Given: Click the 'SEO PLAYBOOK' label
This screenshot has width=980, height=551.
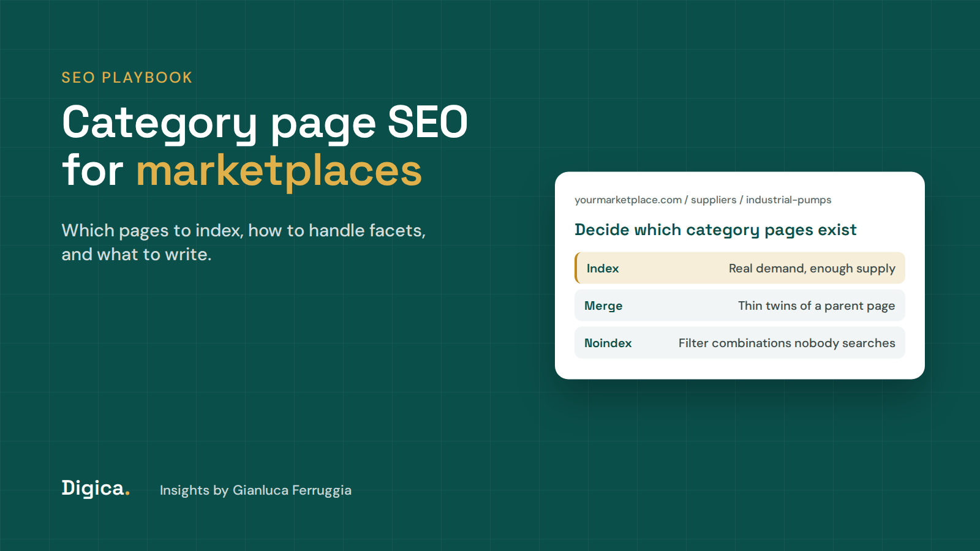Looking at the screenshot, I should [x=127, y=78].
